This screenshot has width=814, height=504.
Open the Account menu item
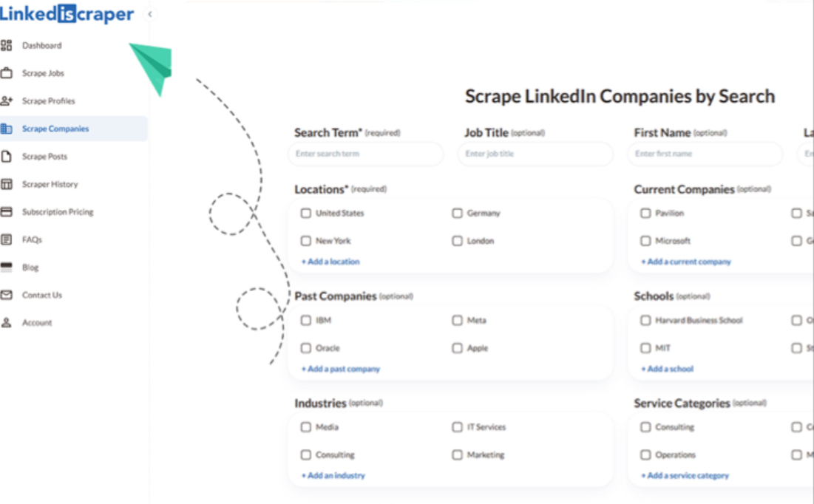pos(37,323)
